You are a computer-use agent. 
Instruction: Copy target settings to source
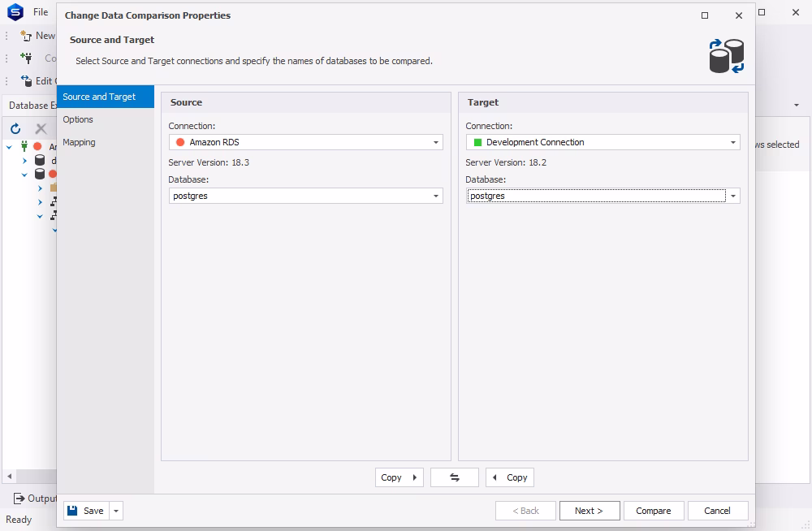[x=510, y=477]
